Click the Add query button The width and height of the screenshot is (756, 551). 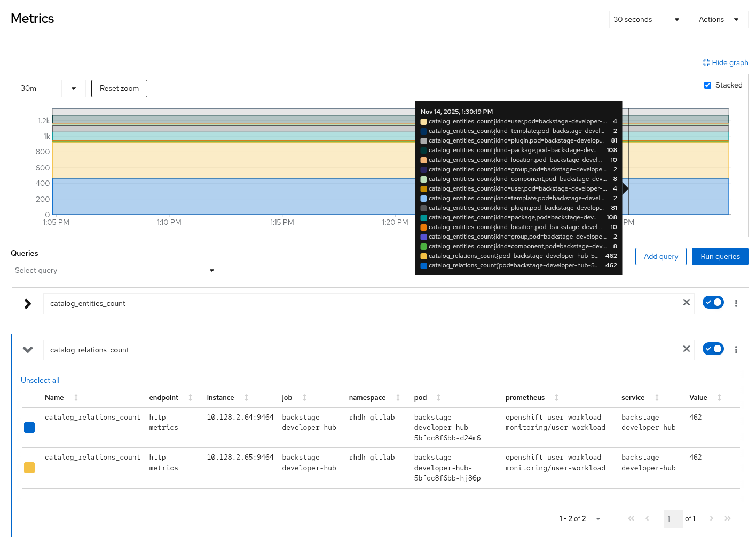click(661, 256)
